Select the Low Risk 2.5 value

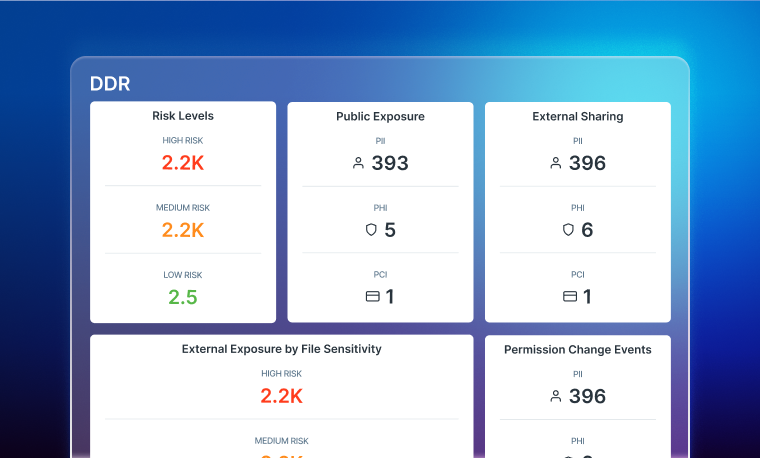[182, 296]
